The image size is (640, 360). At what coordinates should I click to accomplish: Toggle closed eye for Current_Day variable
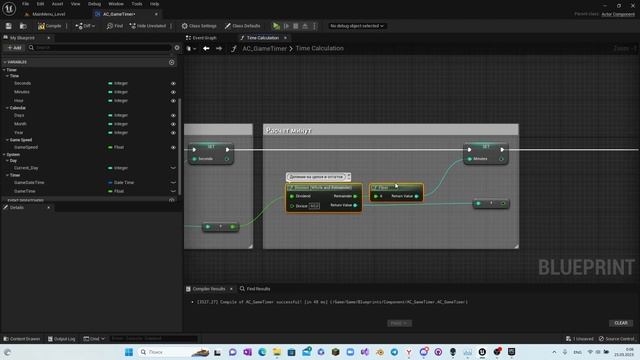click(173, 168)
